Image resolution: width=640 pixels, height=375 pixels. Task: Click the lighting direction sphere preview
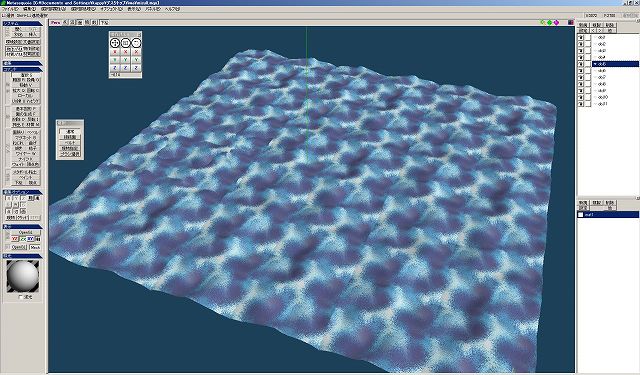pyautogui.click(x=23, y=276)
